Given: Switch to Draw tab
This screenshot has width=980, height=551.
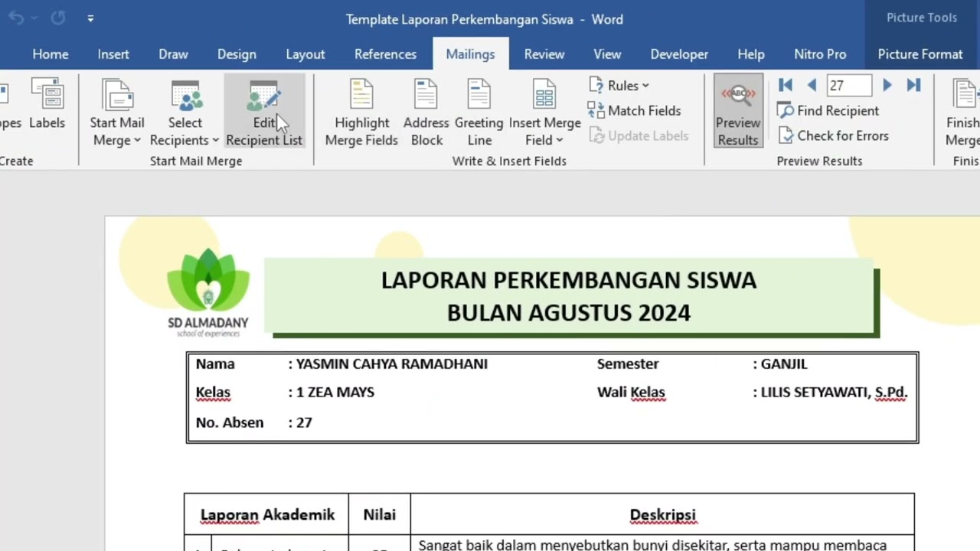Looking at the screenshot, I should pyautogui.click(x=173, y=54).
